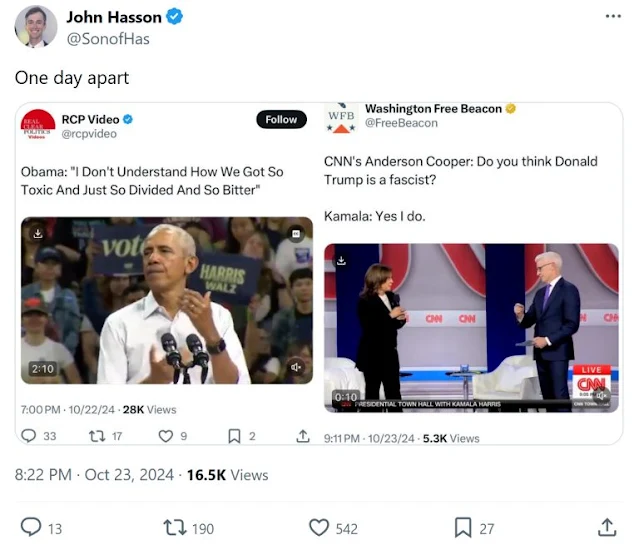Bookmark the John Hasson tweet
This screenshot has height=550, width=639.
point(463,528)
